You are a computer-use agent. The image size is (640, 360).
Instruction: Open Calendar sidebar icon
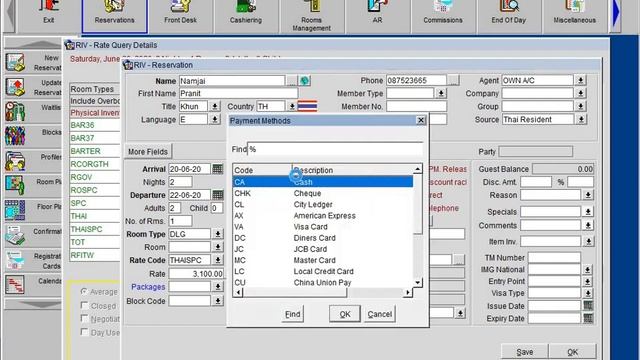[x=15, y=285]
